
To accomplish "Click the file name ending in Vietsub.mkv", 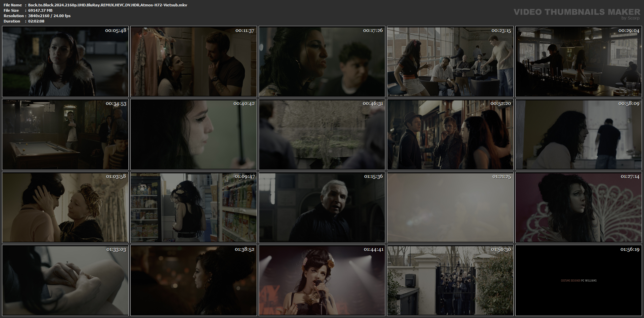I will [x=108, y=5].
